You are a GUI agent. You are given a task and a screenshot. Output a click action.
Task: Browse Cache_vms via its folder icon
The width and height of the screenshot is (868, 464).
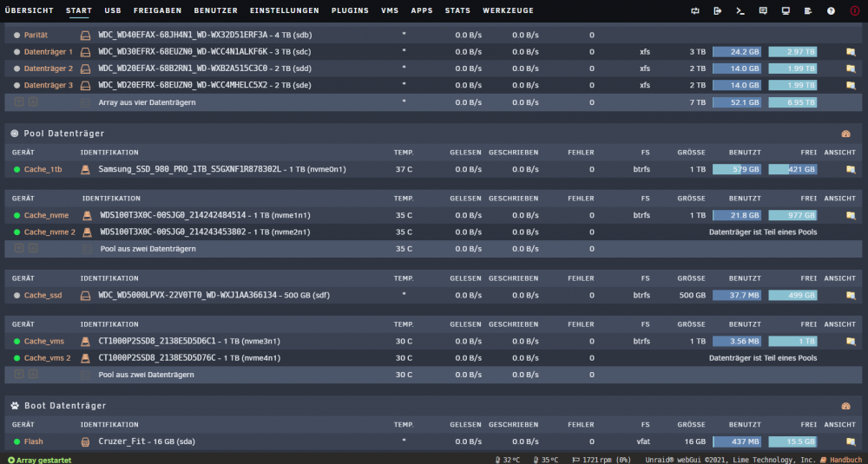851,341
